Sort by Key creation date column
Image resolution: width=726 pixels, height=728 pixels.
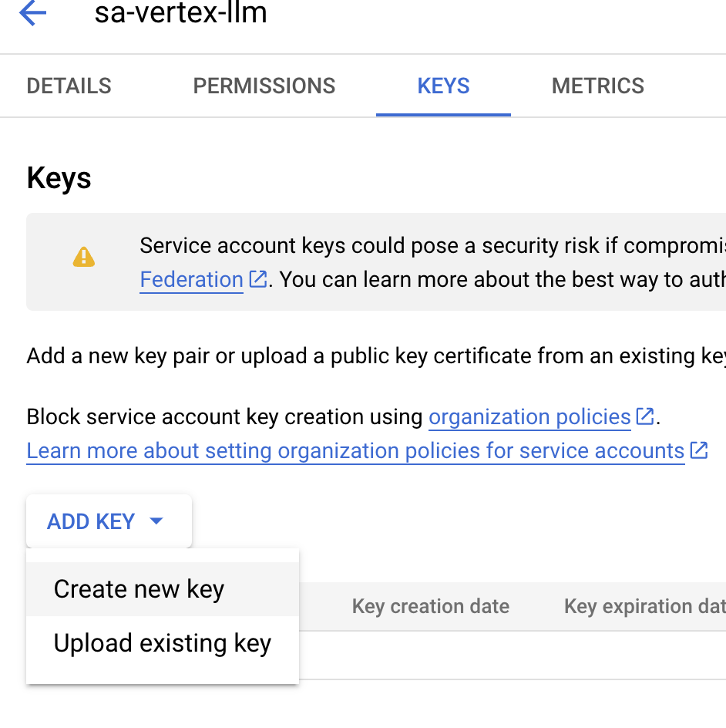[x=431, y=606]
